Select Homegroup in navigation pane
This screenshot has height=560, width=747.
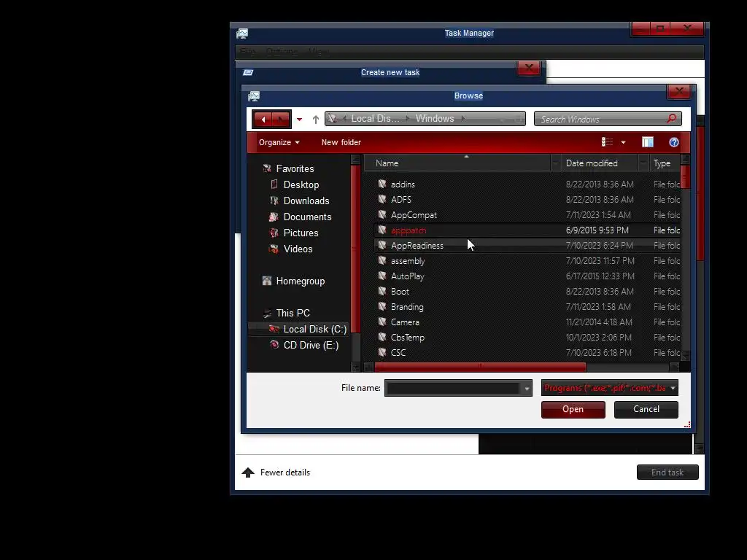coord(300,281)
